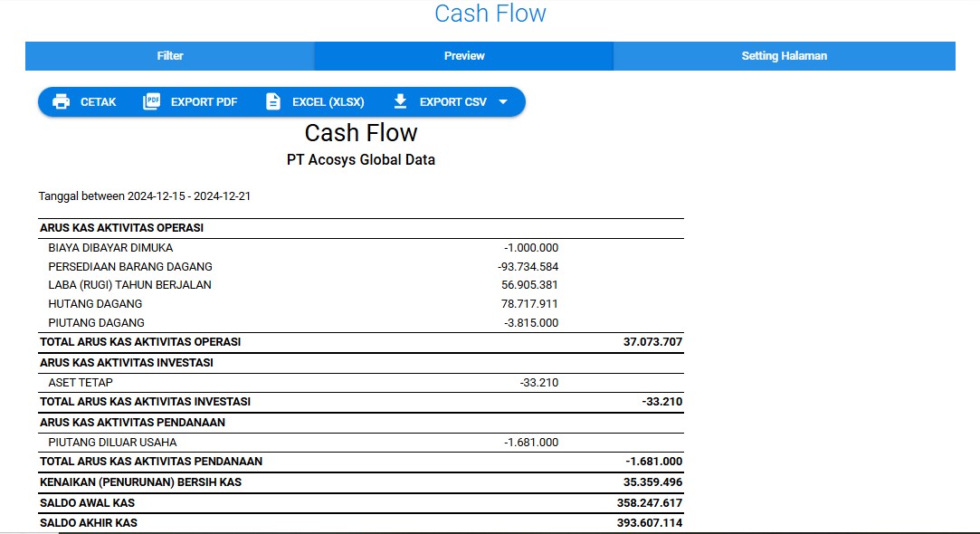Click the printer icon for Cetak
Screen dimensions: 980x534
(x=62, y=102)
